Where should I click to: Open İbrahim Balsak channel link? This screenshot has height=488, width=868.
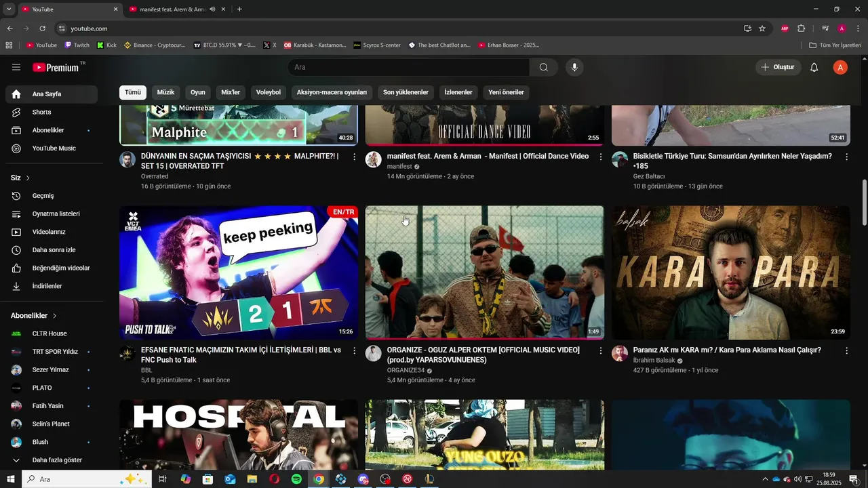click(654, 361)
